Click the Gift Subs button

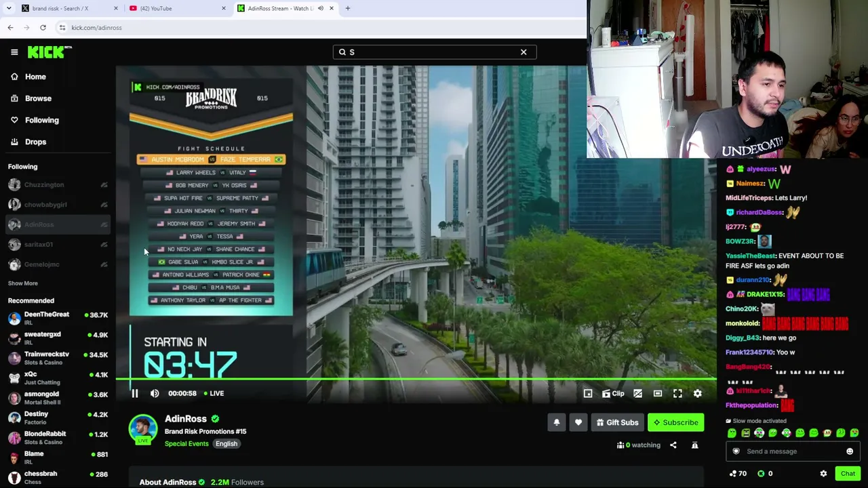tap(617, 422)
